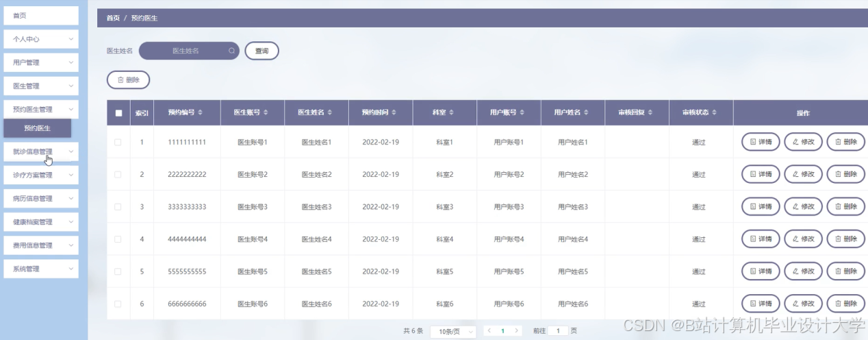Open 详情 for row 4444444444
868x340 pixels.
761,239
